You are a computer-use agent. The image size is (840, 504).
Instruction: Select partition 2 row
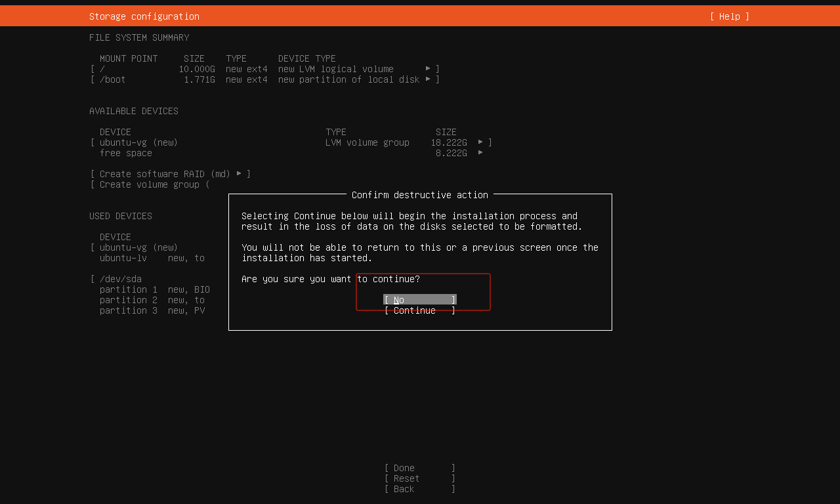pos(152,300)
